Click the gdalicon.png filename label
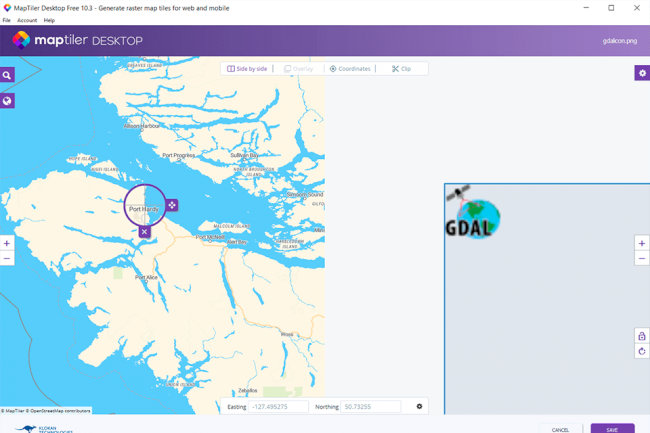Viewport: 650px width, 433px height. [620, 41]
